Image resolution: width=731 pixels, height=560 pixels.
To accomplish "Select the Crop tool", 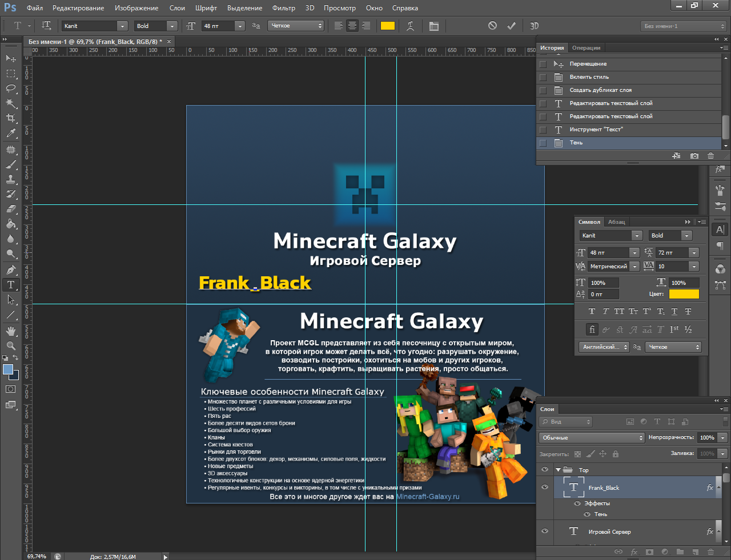I will (x=10, y=118).
